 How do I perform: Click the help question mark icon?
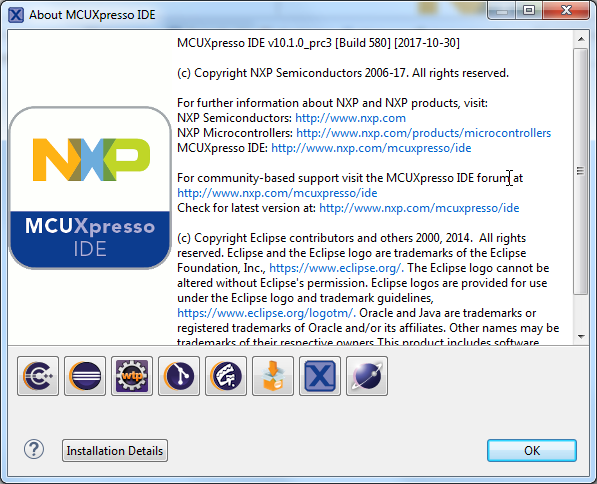pyautogui.click(x=34, y=449)
